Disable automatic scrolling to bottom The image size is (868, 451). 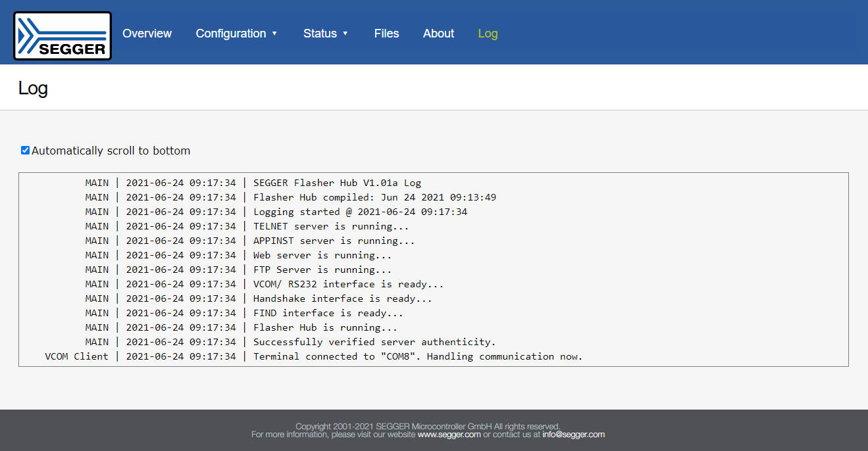coord(25,150)
